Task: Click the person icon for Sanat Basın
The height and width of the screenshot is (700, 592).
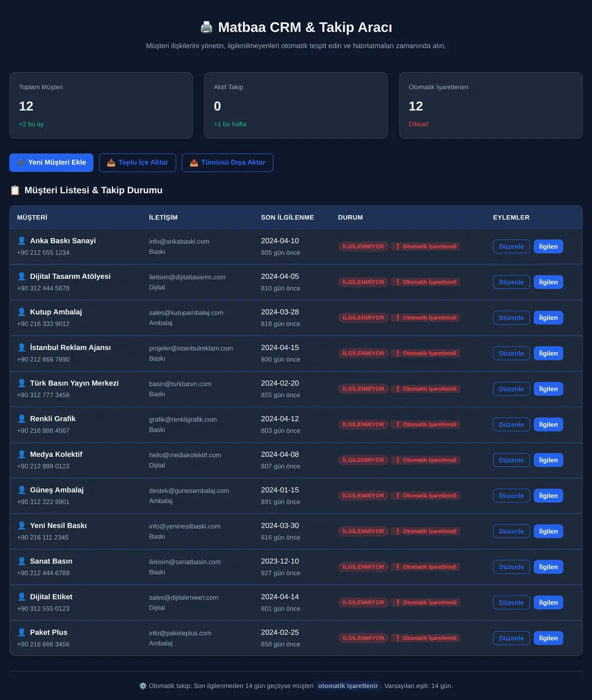Action: [x=22, y=561]
